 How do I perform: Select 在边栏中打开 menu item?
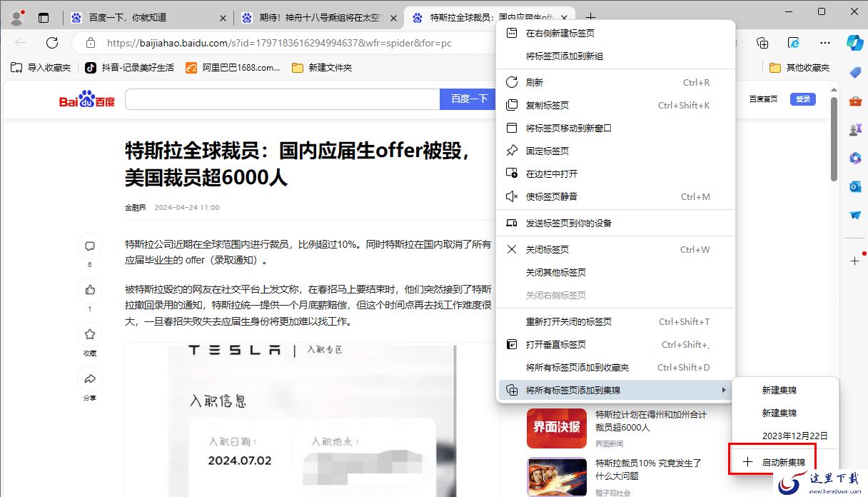[615, 174]
